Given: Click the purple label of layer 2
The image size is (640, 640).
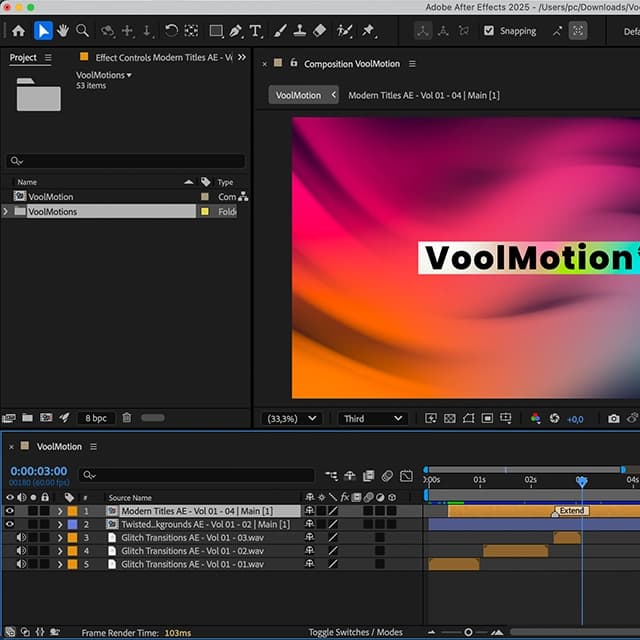Looking at the screenshot, I should [72, 524].
